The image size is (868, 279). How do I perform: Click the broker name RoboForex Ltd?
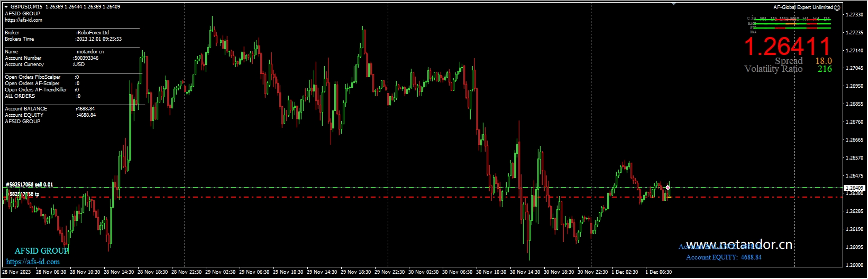click(93, 33)
